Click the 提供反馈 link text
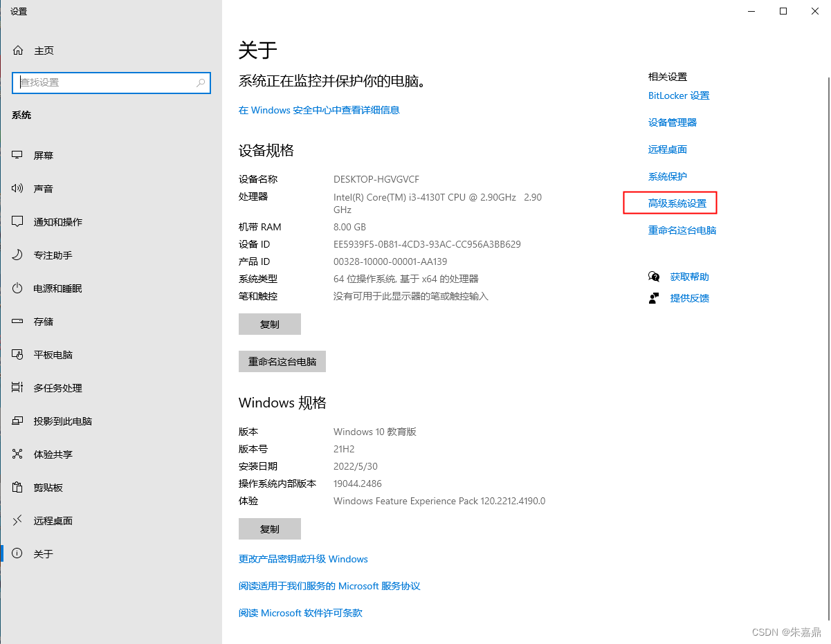The image size is (831, 644). (x=690, y=298)
